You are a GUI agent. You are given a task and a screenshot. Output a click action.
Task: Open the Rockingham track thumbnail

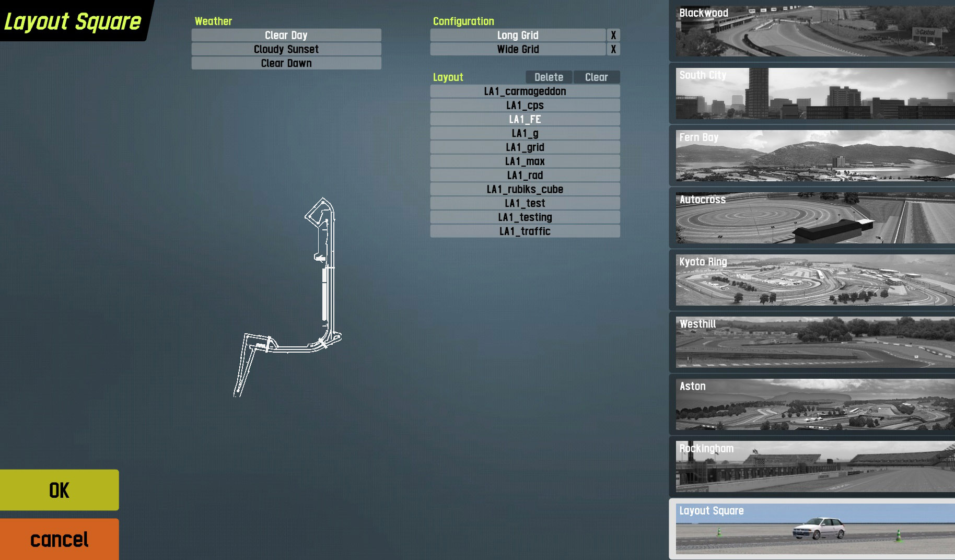coord(815,466)
